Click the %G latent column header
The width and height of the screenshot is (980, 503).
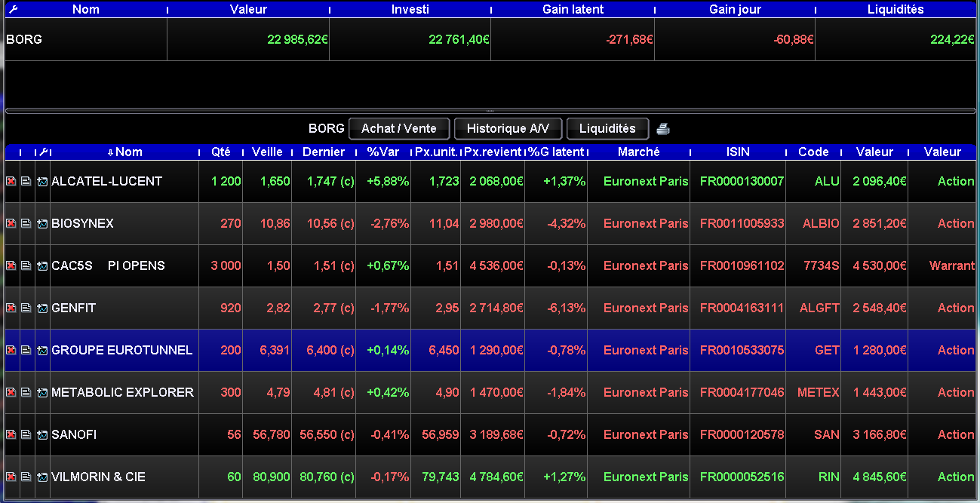(556, 152)
